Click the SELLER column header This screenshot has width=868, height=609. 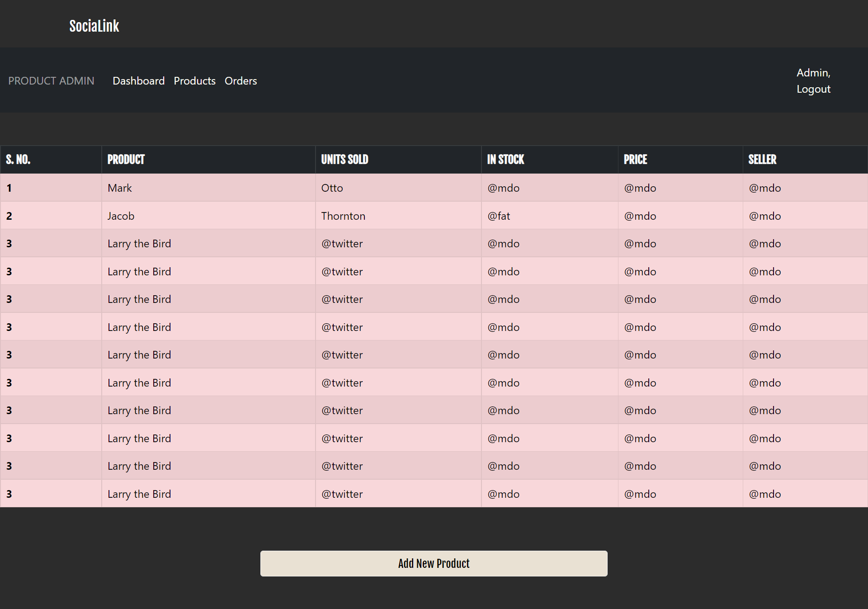(x=762, y=160)
